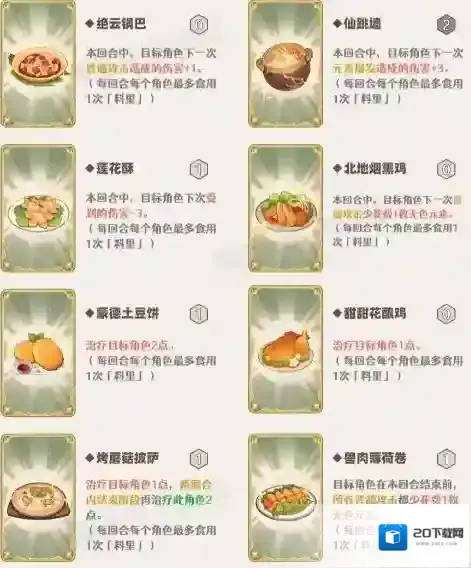The image size is (471, 568).
Task: Click the cost 1 hexagon beside 蒙德土豆饼
Action: pos(199,314)
